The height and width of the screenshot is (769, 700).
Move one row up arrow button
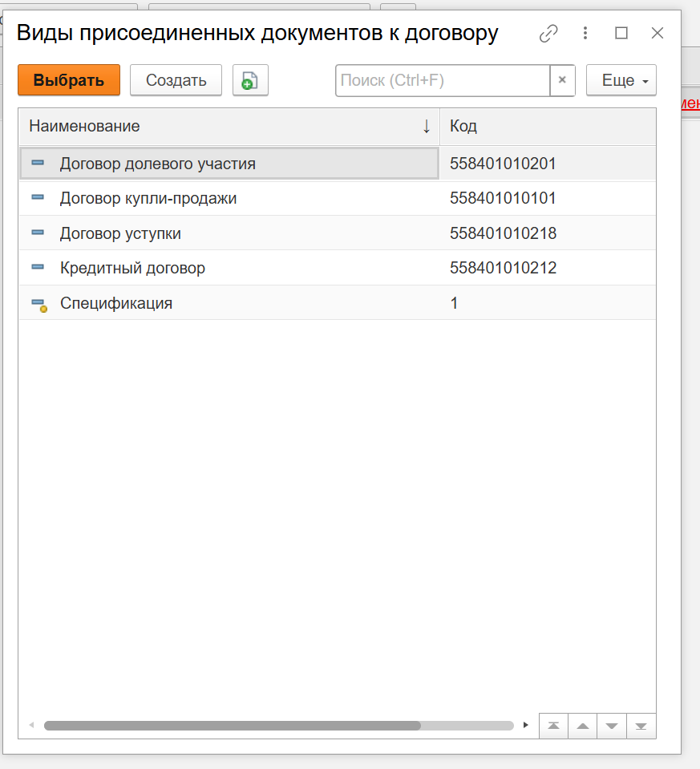click(x=583, y=726)
